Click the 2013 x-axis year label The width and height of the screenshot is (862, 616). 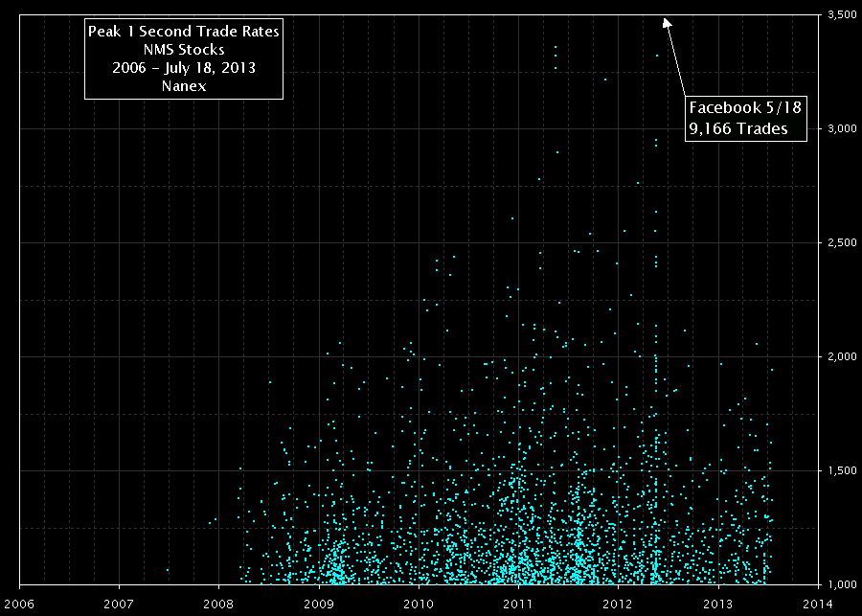[x=718, y=604]
